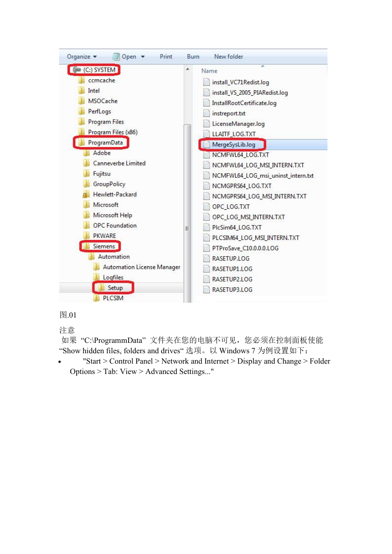This screenshot has height=554, width=392.
Task: Click Burn in the toolbar
Action: 193,56
